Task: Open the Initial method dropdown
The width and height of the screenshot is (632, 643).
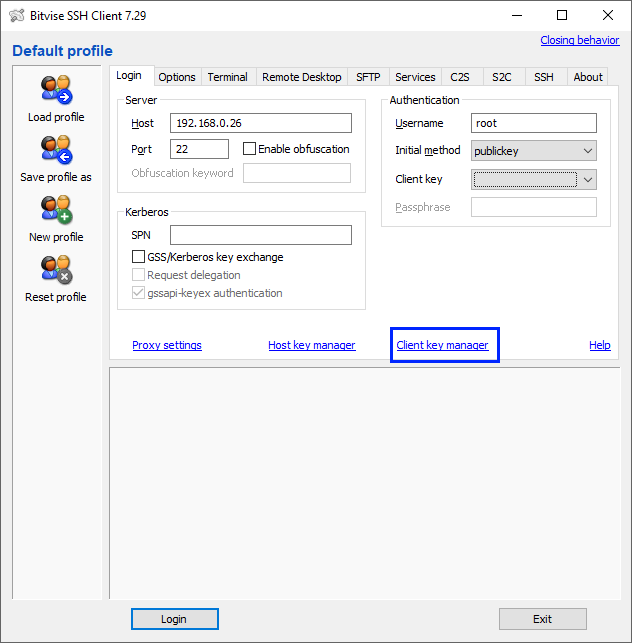Action: point(534,151)
